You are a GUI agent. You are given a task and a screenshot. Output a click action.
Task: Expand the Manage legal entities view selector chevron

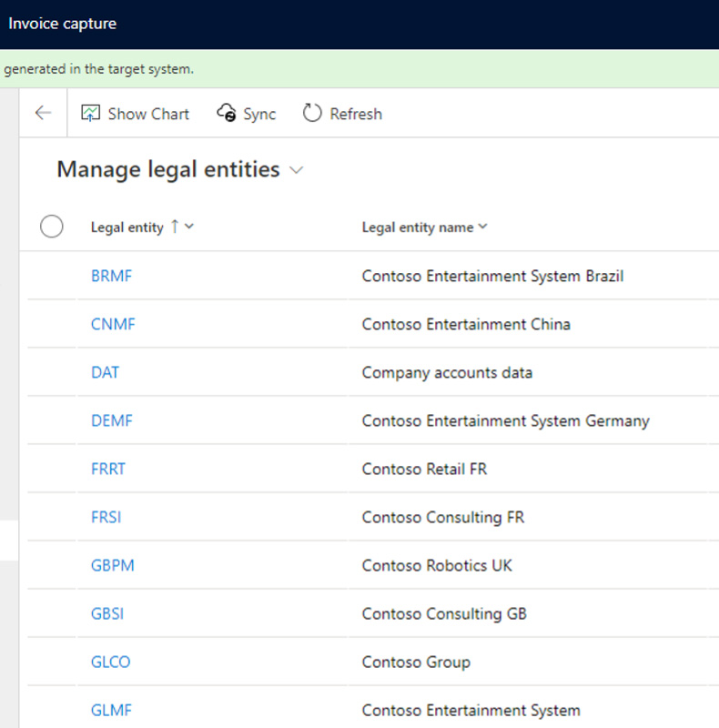(297, 170)
